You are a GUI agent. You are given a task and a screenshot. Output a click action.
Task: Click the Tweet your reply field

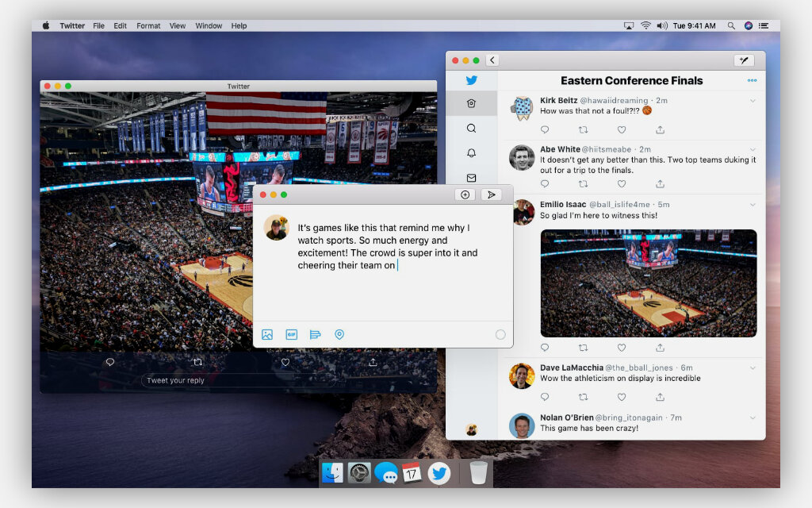point(238,380)
